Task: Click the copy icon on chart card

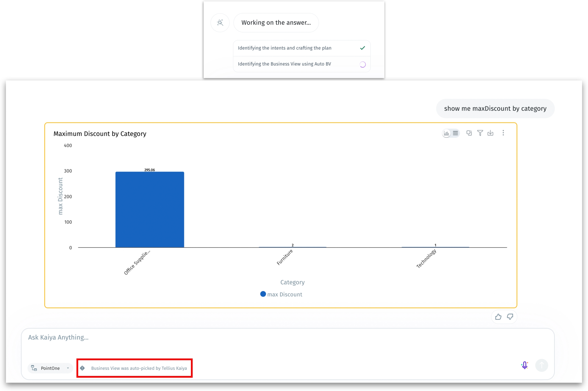Action: pyautogui.click(x=469, y=133)
